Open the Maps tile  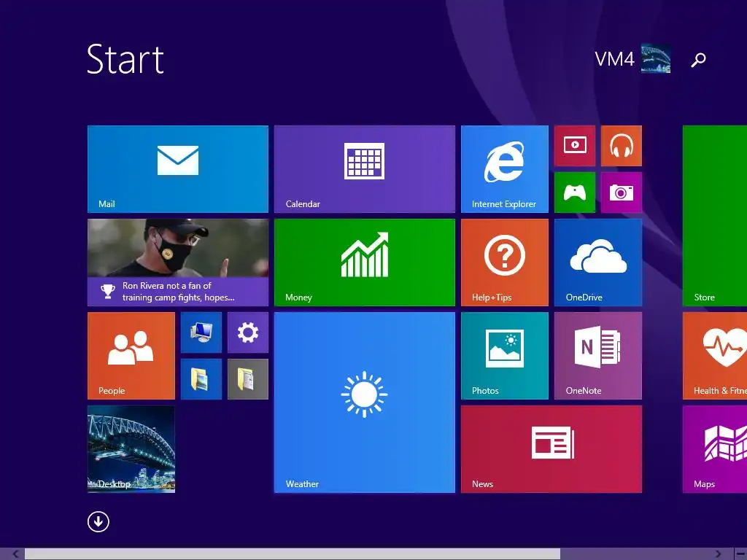[x=715, y=449]
